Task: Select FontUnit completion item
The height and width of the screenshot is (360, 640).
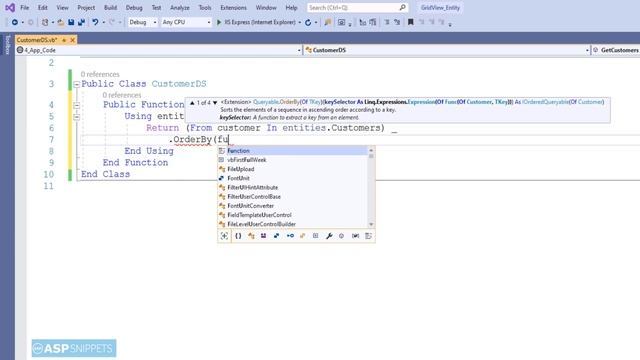Action: tap(293, 178)
